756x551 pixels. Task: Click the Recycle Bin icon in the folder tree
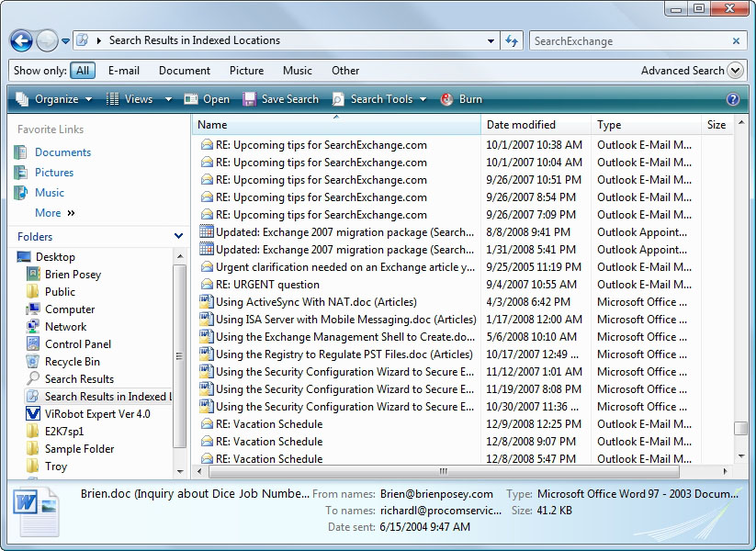pyautogui.click(x=34, y=362)
